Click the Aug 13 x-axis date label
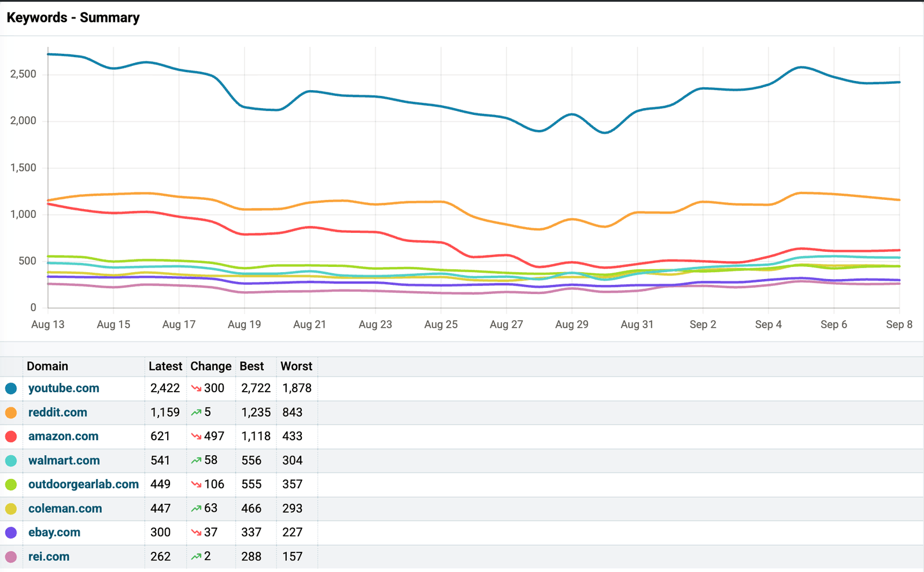Image resolution: width=924 pixels, height=572 pixels. click(x=48, y=325)
